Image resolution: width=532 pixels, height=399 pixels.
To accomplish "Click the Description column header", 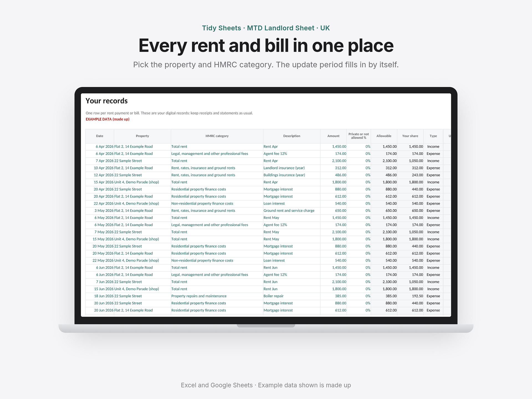I will pos(291,136).
